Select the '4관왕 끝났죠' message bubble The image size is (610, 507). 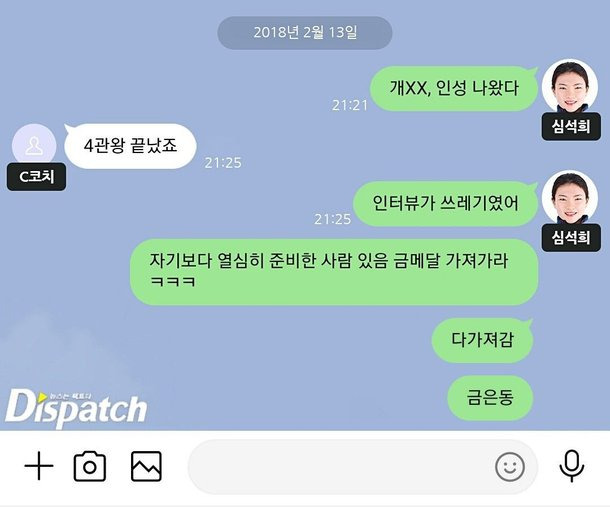click(130, 146)
